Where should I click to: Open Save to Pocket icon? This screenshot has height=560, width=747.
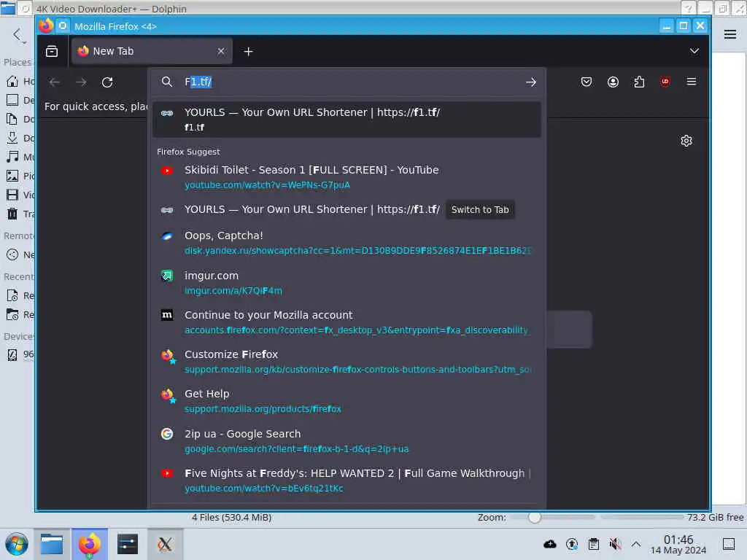coord(587,82)
